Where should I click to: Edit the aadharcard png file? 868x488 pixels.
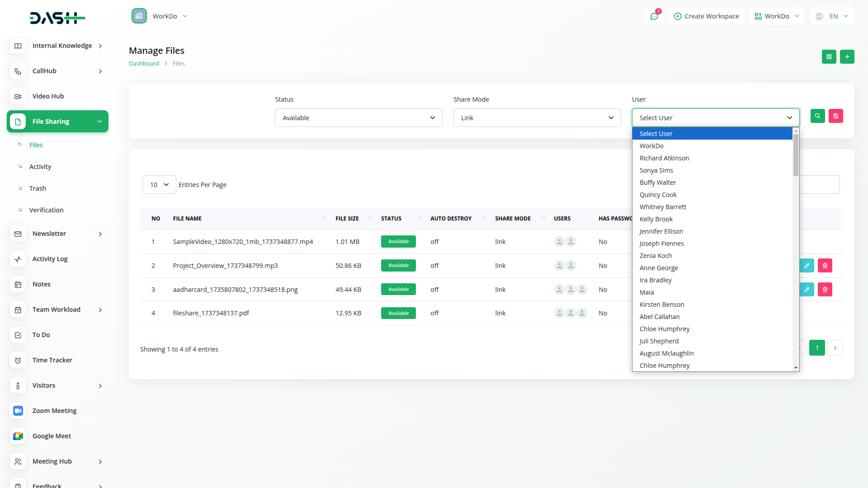pos(807,290)
